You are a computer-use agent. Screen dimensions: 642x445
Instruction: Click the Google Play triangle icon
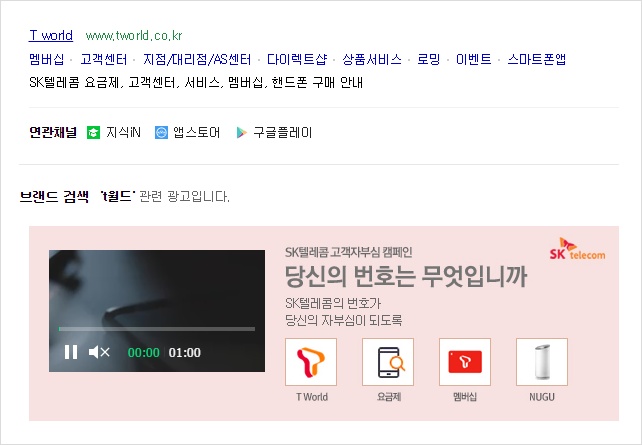(x=242, y=133)
